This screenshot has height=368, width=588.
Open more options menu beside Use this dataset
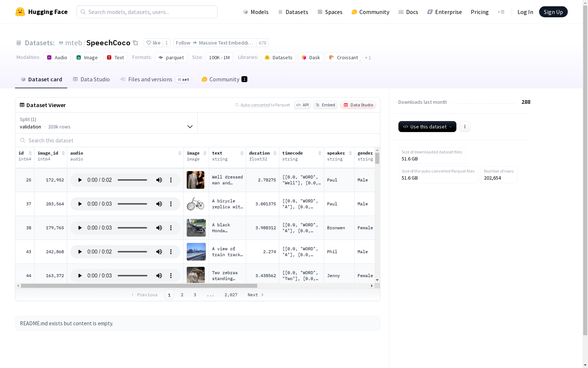tap(465, 127)
